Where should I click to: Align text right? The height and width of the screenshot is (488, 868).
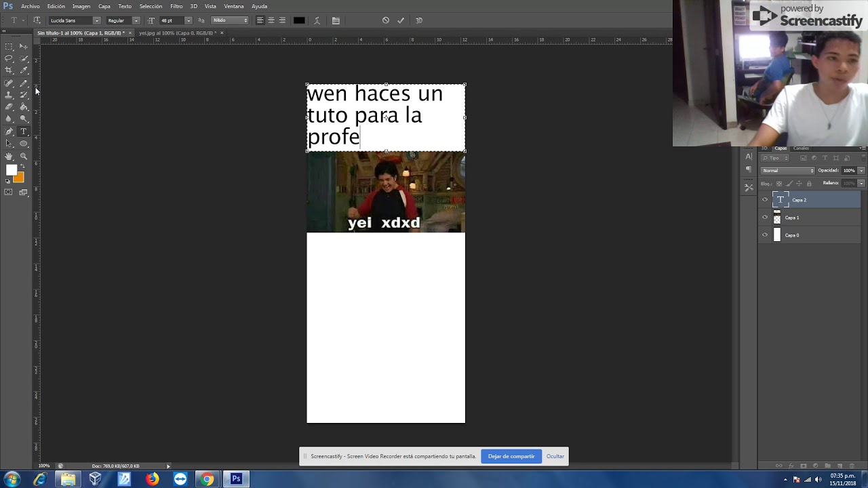click(282, 20)
